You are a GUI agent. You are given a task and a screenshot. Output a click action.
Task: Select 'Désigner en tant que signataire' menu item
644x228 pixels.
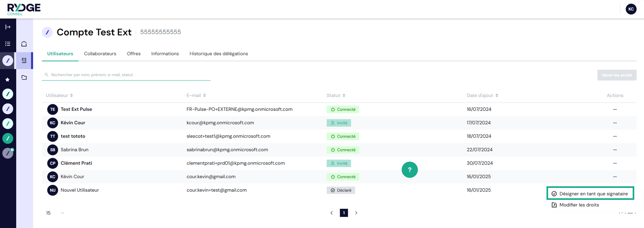point(590,194)
